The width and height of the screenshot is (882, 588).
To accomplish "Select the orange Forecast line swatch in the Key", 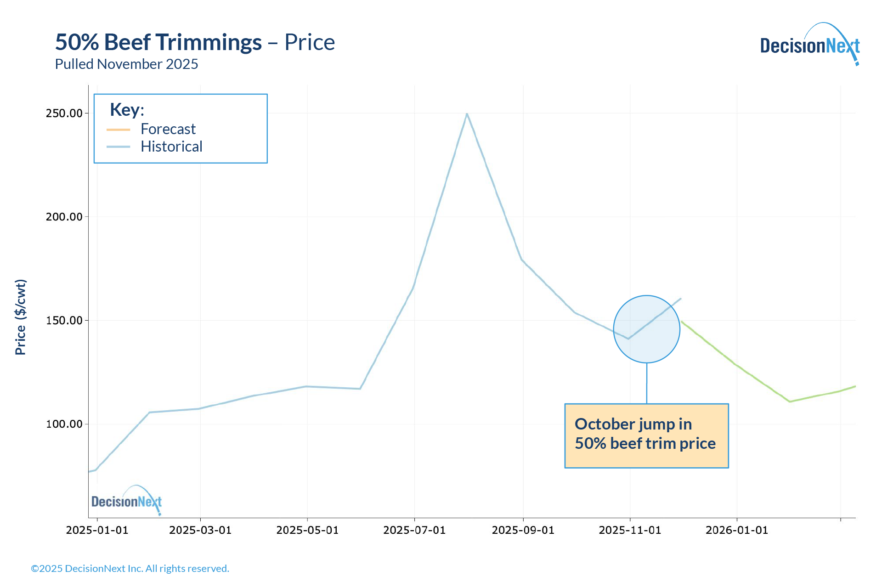I will click(118, 130).
